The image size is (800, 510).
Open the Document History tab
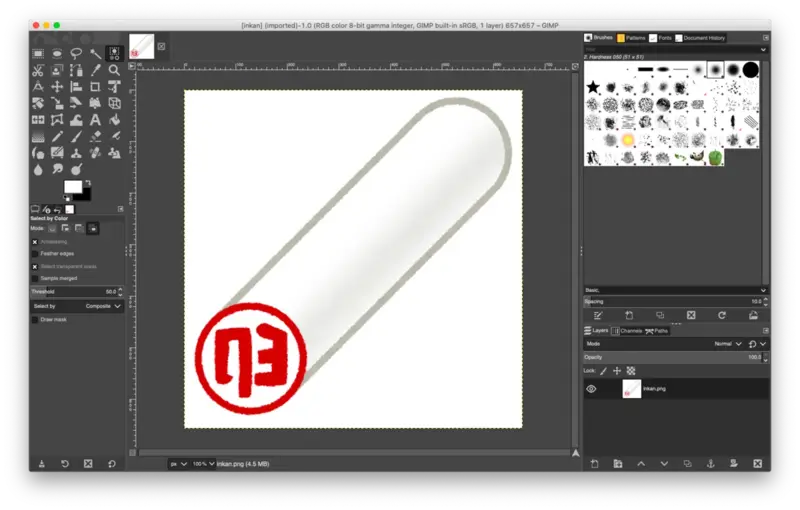tap(700, 38)
